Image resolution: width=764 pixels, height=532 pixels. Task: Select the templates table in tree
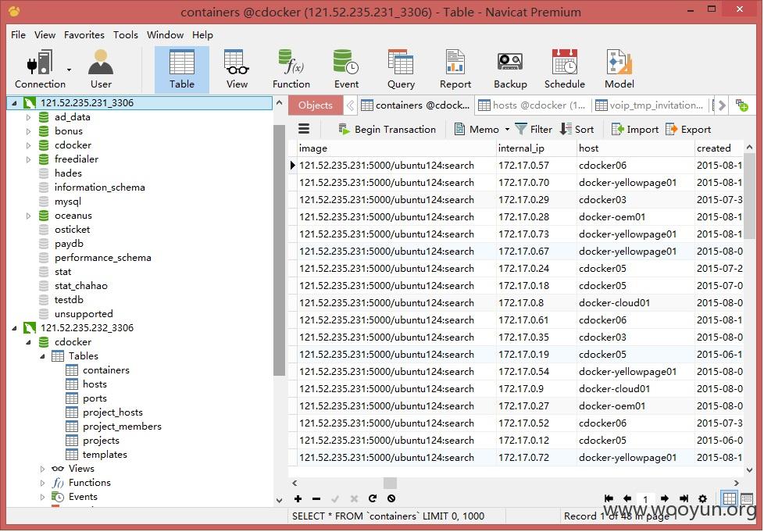point(105,455)
